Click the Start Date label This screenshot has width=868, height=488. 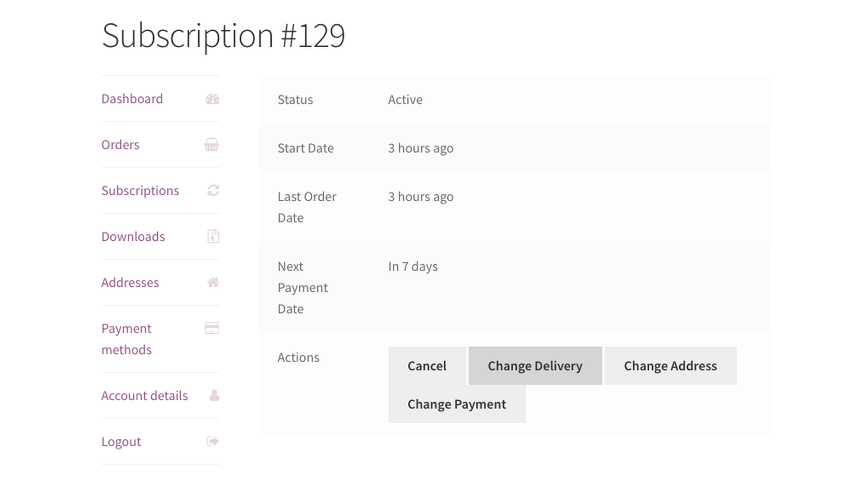click(x=305, y=149)
